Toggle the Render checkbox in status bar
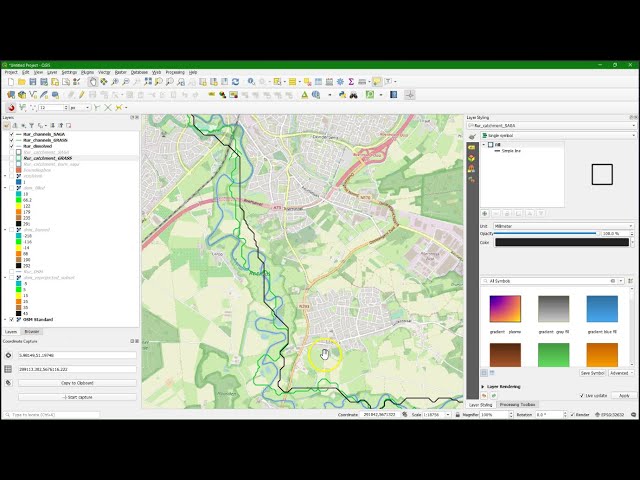Viewport: 640px width, 480px height. (x=572, y=414)
